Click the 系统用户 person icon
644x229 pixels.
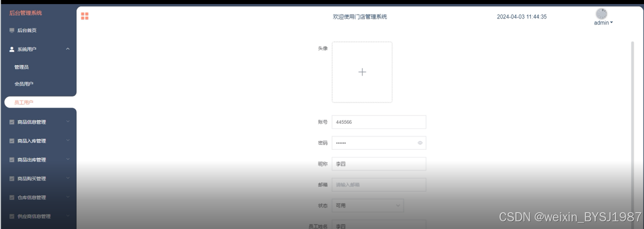12,49
